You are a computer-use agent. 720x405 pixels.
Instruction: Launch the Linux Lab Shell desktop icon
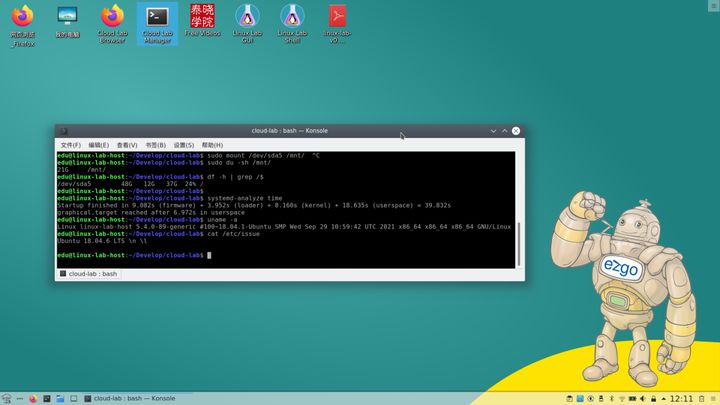click(x=292, y=24)
